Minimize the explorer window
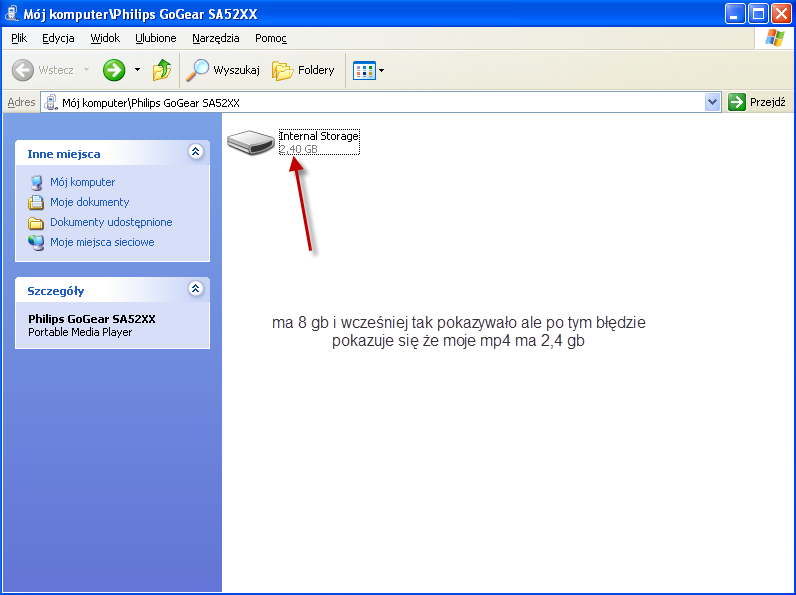The image size is (796, 595). (734, 14)
